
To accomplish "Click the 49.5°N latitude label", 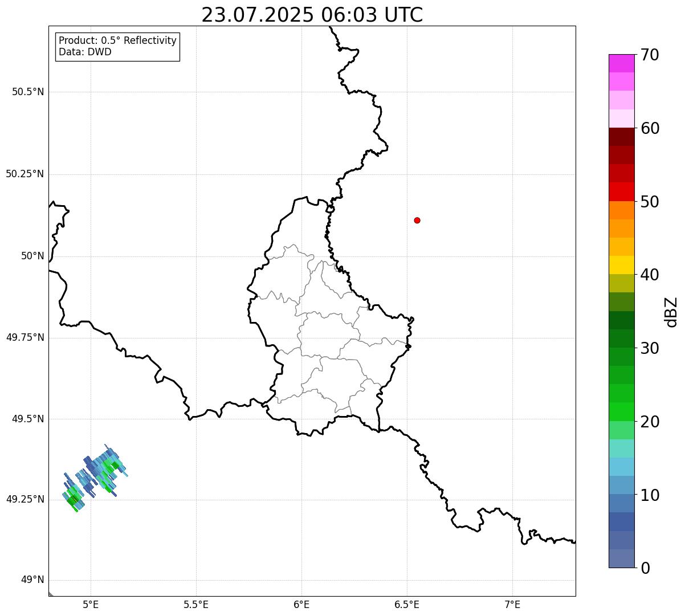I will point(28,419).
